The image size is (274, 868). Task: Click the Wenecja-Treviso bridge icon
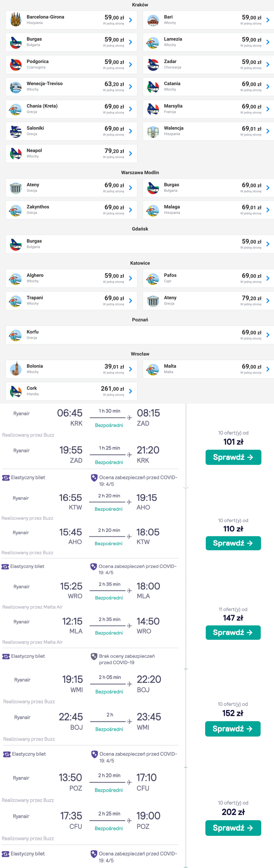tap(16, 87)
